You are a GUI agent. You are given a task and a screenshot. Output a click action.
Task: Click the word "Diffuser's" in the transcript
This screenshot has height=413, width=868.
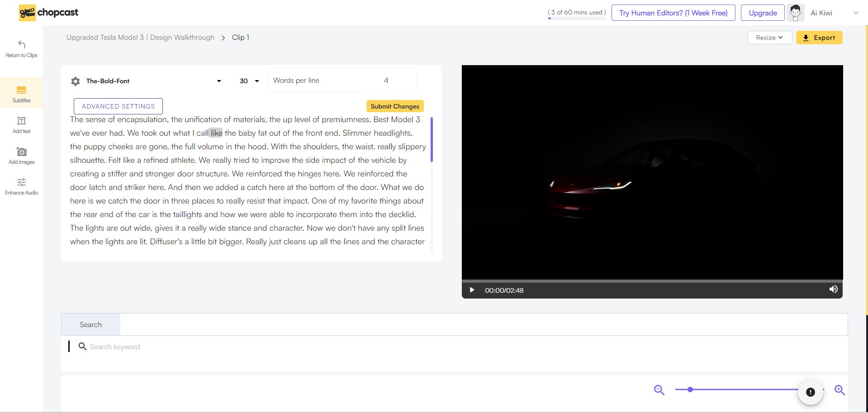tap(166, 242)
